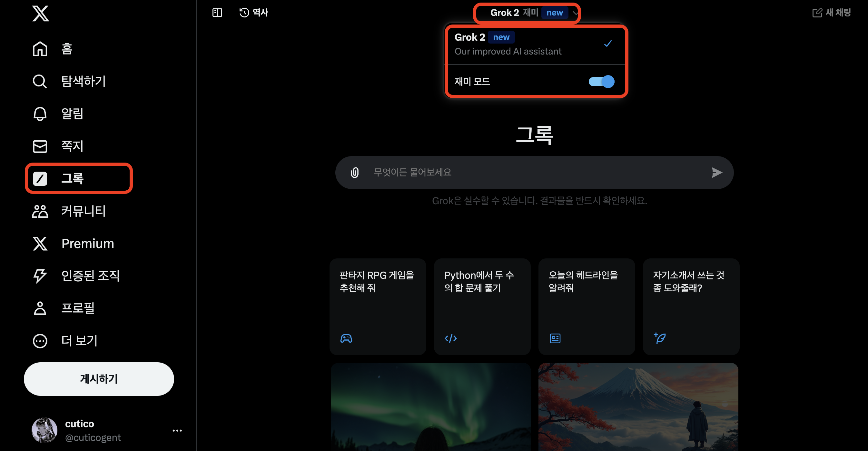This screenshot has width=868, height=451.
Task: Click the 커뮤니티 menu label
Action: [x=84, y=211]
